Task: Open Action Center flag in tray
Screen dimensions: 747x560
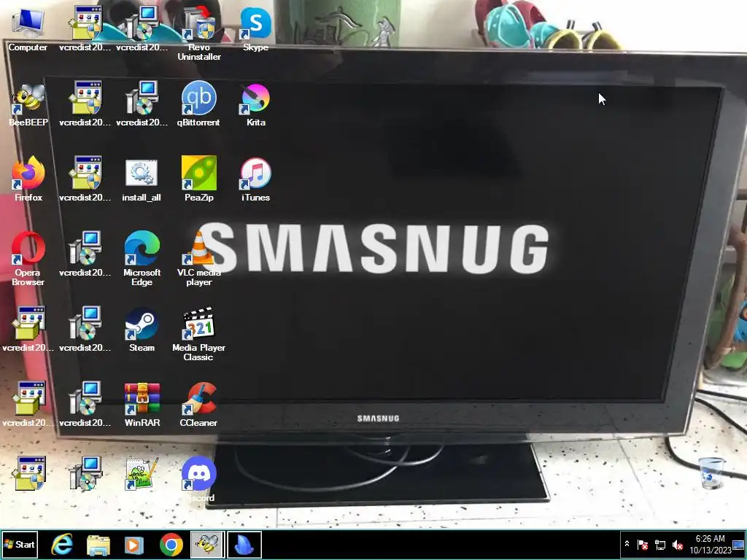Action: point(643,544)
